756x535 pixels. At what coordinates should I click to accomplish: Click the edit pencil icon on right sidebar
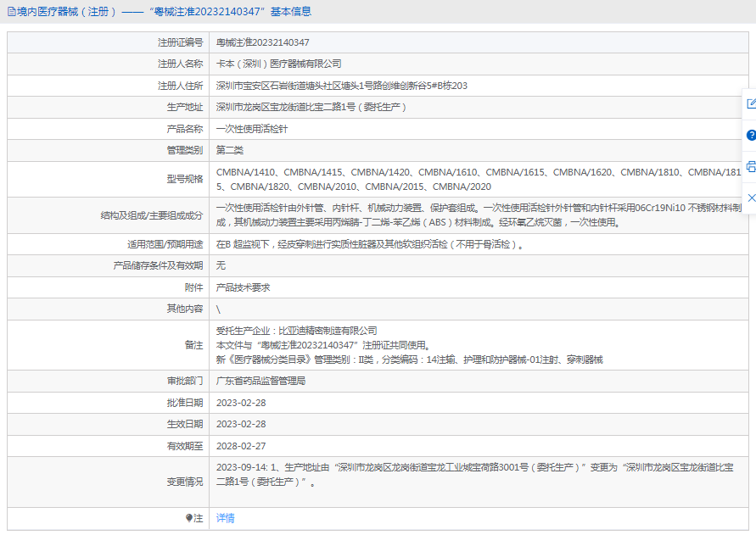[751, 103]
